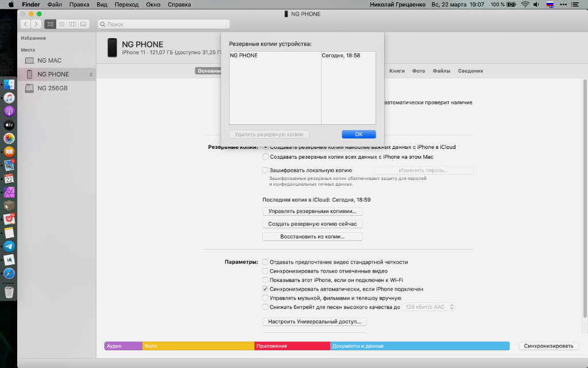Open Safari from the Dock
Image resolution: width=588 pixels, height=368 pixels.
pos(9,273)
